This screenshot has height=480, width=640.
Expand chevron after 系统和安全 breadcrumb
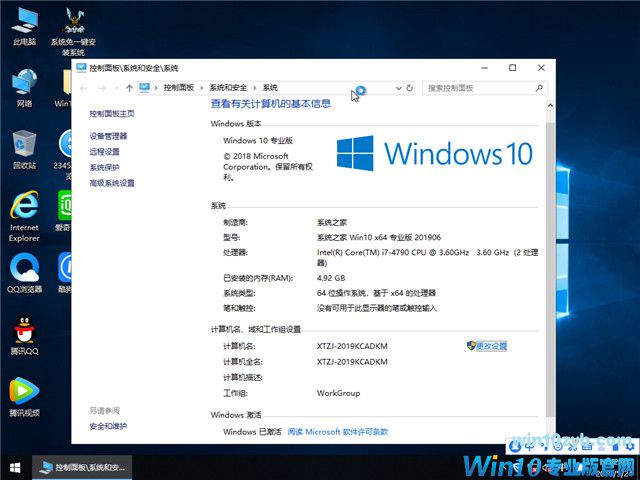[255, 88]
